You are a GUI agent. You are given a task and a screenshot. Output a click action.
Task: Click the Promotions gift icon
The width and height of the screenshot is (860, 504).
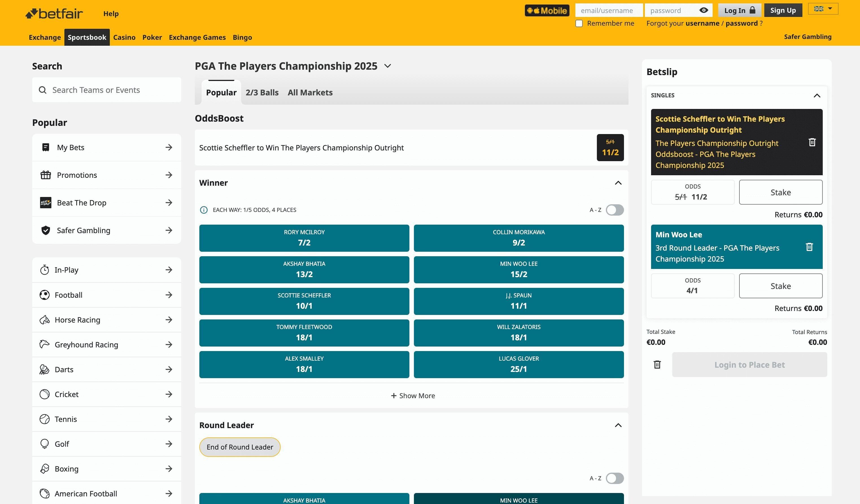45,175
